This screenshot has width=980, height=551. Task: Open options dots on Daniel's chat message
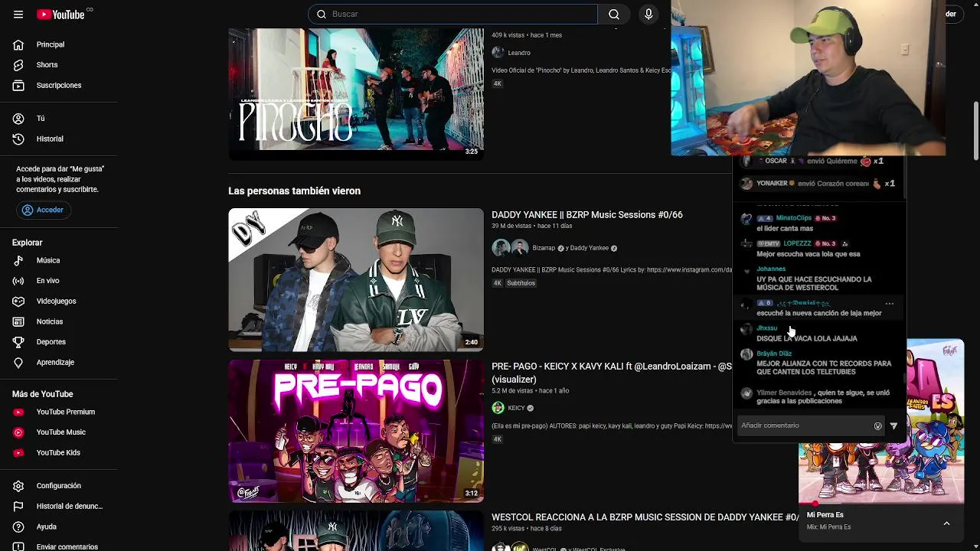[x=889, y=304]
